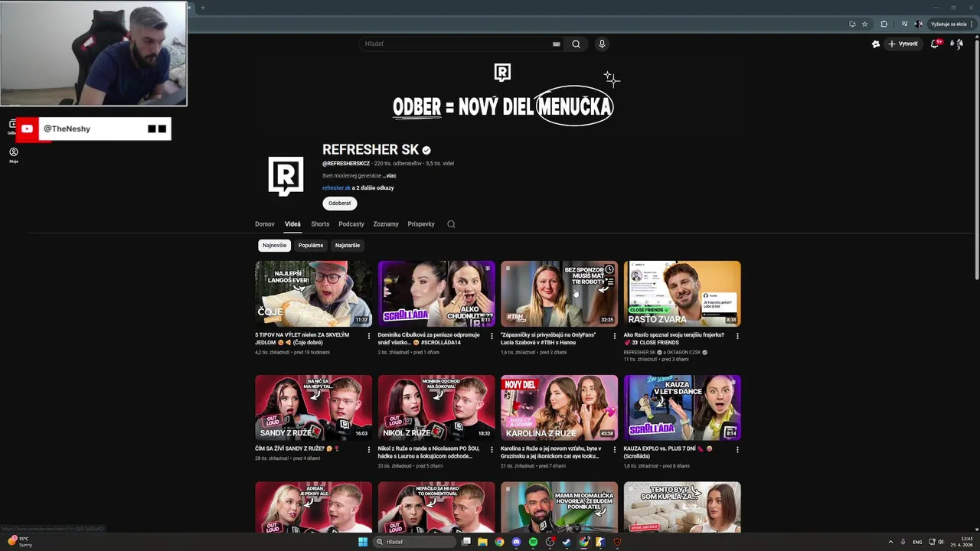Screen dimensions: 980x551
Task: Switch to the Príspevky tab
Action: (x=421, y=224)
